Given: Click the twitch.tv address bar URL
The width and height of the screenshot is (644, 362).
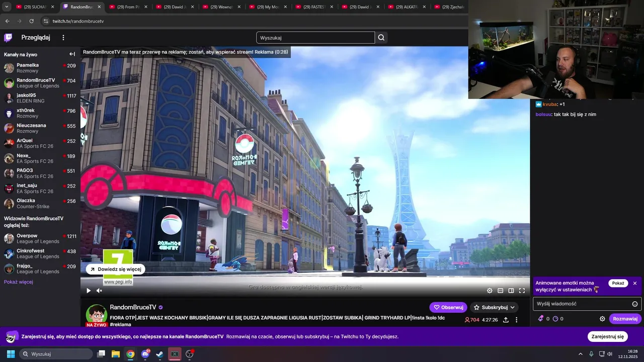Looking at the screenshot, I should tap(78, 21).
